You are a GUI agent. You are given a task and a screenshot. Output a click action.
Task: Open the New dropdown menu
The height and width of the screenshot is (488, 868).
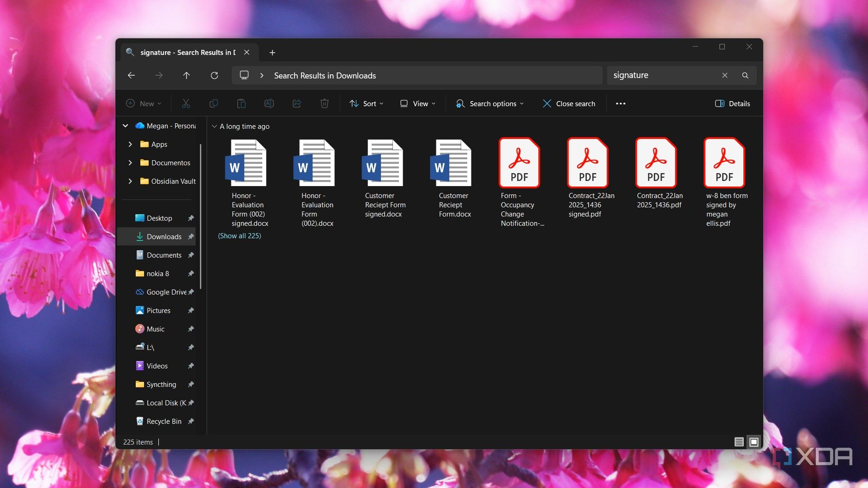tap(144, 103)
